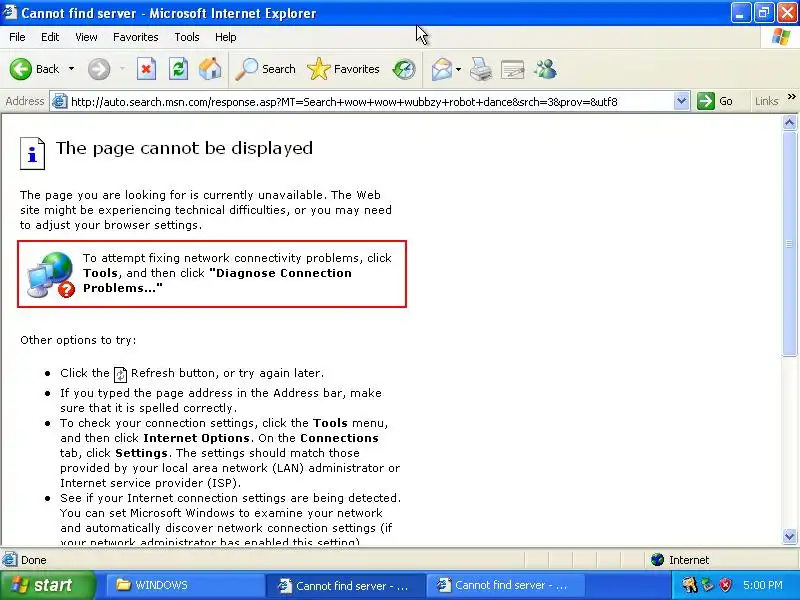
Task: Switch to first Cannot find server taskbar window
Action: 345,585
